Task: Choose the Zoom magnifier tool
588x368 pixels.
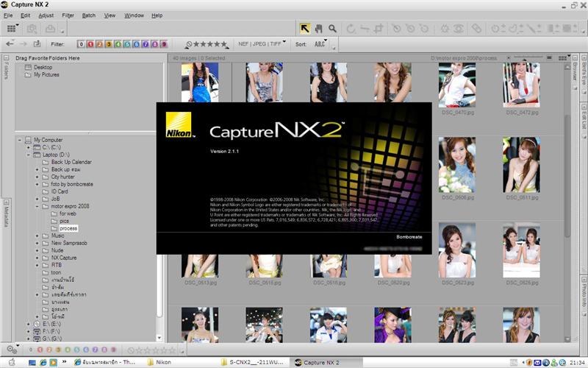Action: (332, 29)
